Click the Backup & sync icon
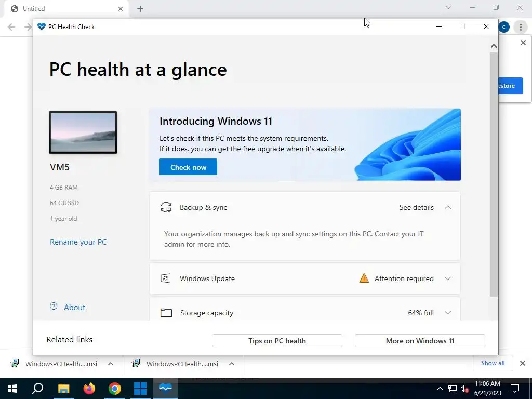 click(166, 207)
